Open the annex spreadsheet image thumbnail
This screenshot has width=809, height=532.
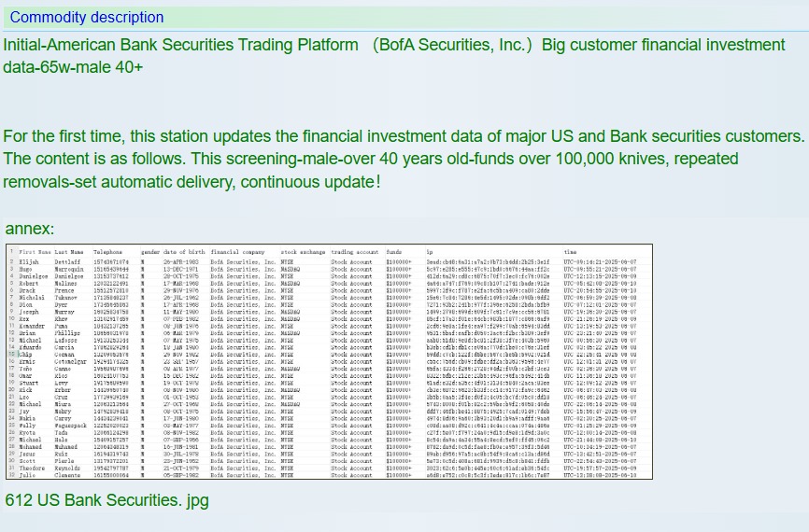tap(322, 364)
